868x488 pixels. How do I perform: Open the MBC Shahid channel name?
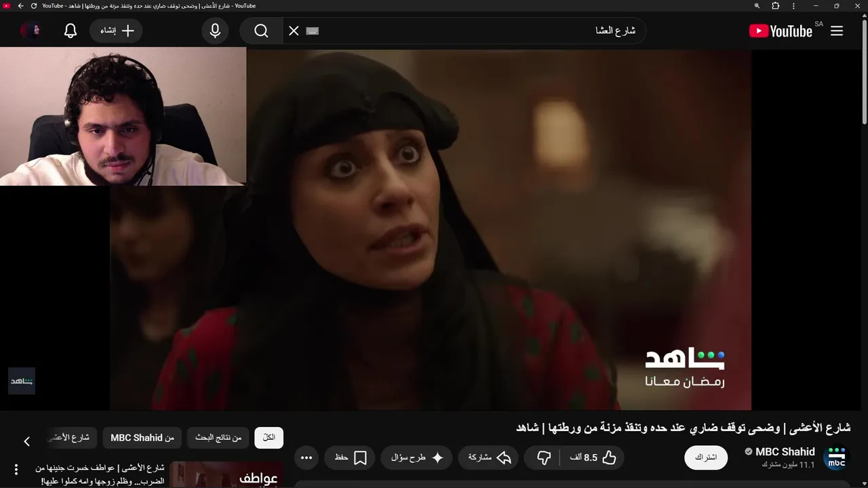pyautogui.click(x=785, y=452)
